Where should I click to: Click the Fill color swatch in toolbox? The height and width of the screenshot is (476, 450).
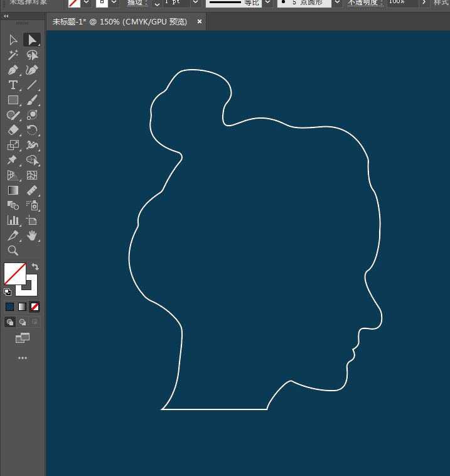(x=14, y=273)
